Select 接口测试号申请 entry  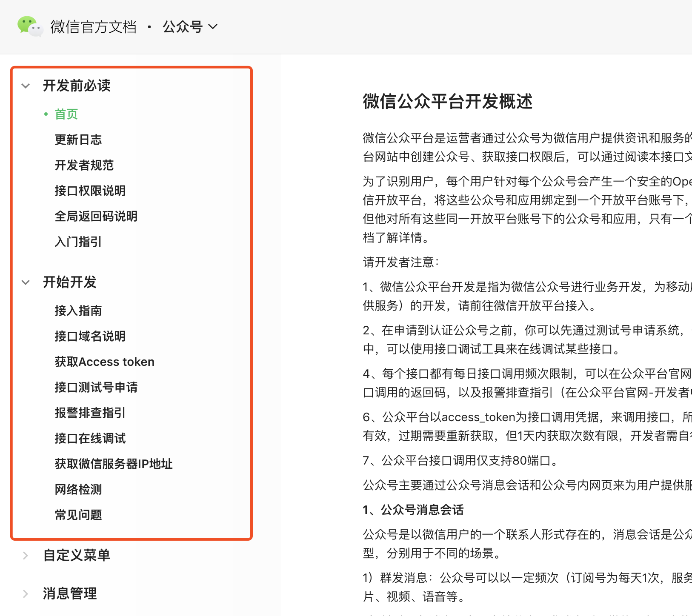pos(96,387)
